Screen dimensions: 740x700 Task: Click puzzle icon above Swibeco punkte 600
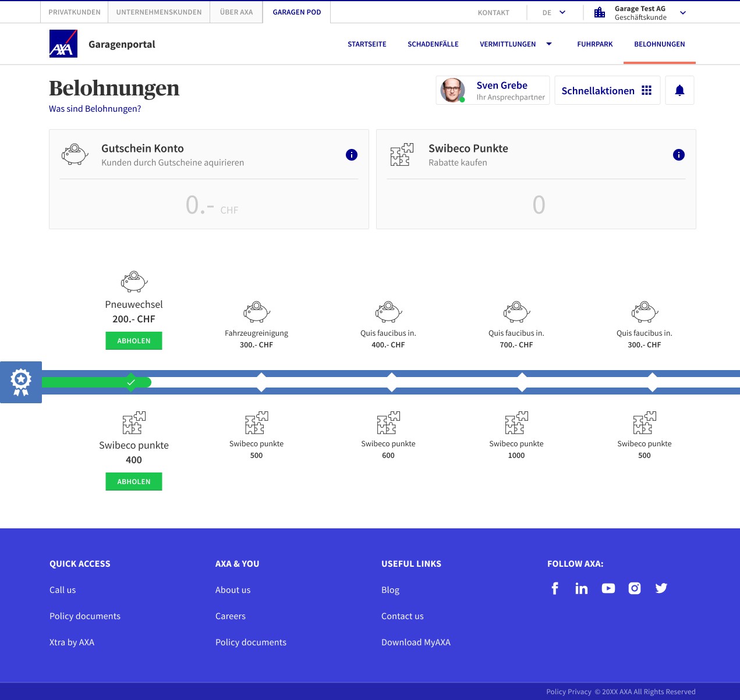[388, 423]
